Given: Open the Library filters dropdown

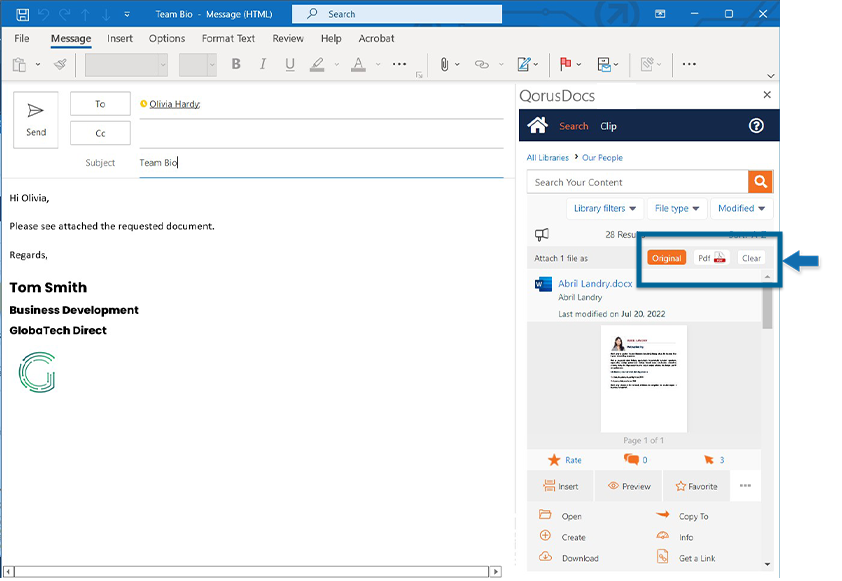Looking at the screenshot, I should tap(605, 208).
